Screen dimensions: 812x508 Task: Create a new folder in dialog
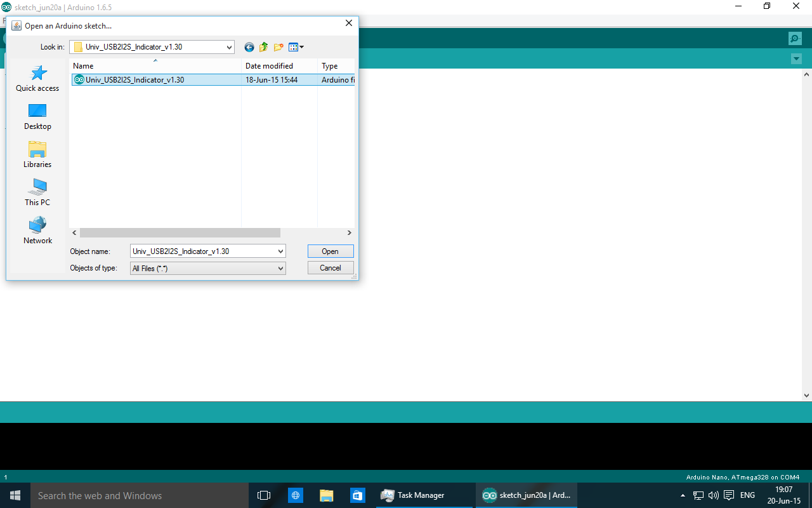pyautogui.click(x=278, y=47)
